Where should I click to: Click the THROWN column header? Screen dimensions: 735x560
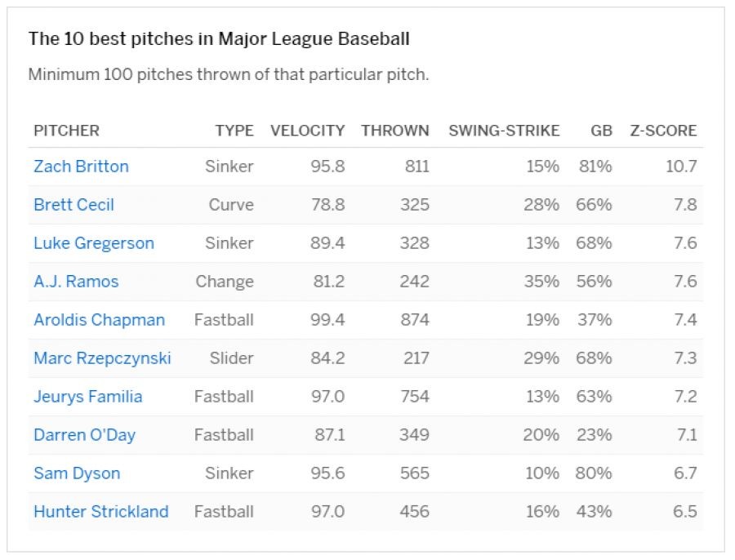(x=394, y=131)
